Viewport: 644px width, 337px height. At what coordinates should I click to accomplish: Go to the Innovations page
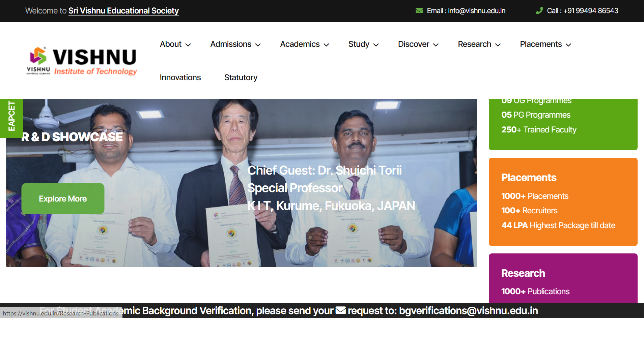(180, 78)
